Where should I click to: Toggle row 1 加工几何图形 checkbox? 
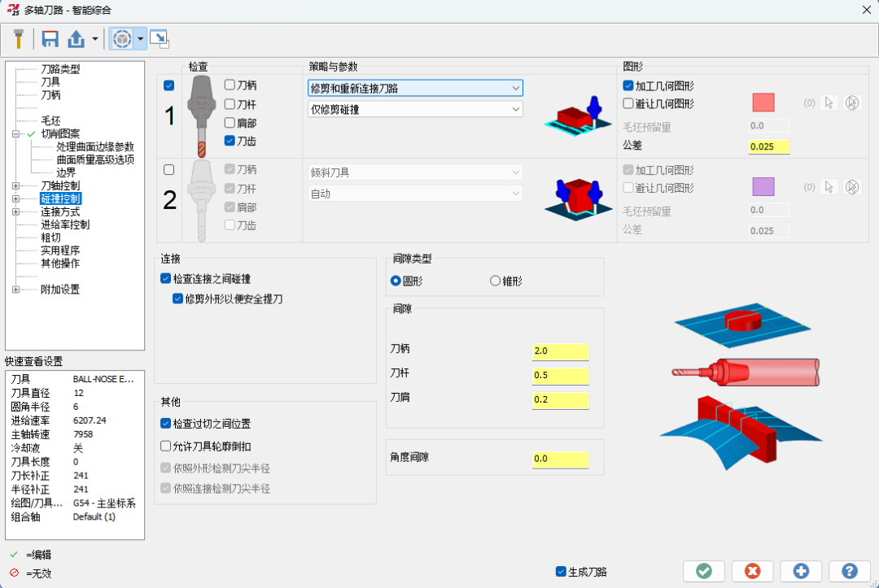point(628,85)
